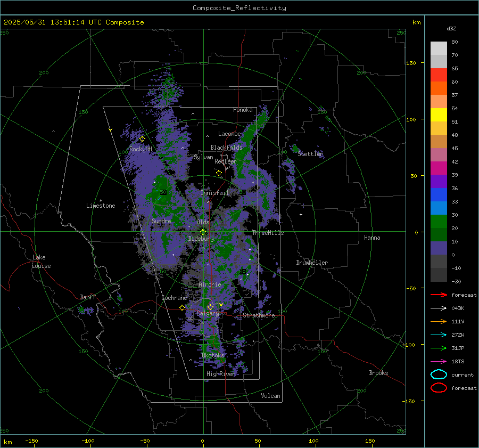Screen dimensions: 479x448
Task: Click the ThreeHills city label
Action: (268, 233)
